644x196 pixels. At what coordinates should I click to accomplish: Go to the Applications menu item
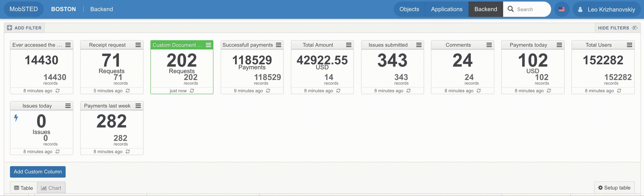[x=446, y=9]
